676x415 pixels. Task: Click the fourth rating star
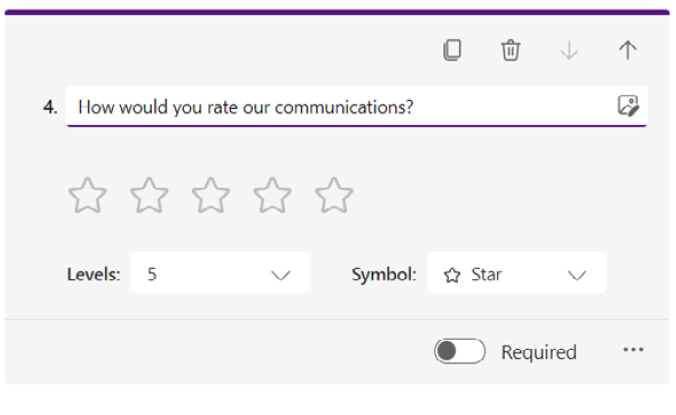click(272, 195)
